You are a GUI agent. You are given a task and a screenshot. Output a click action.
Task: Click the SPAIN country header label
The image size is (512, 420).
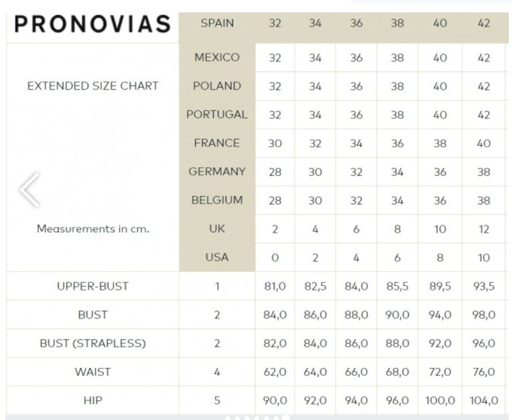217,24
